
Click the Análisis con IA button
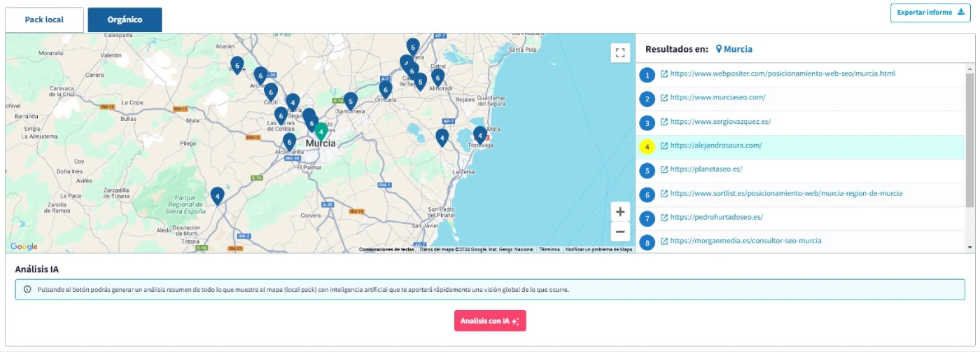[x=490, y=321]
